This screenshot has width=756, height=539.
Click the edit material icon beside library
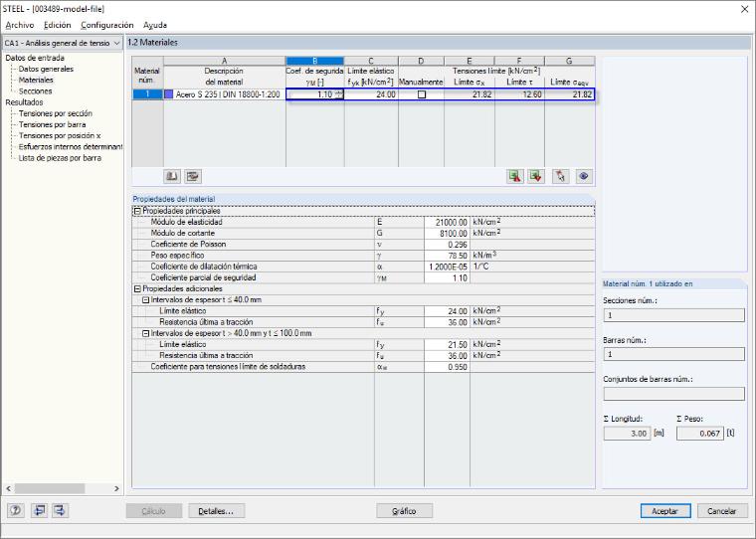193,176
